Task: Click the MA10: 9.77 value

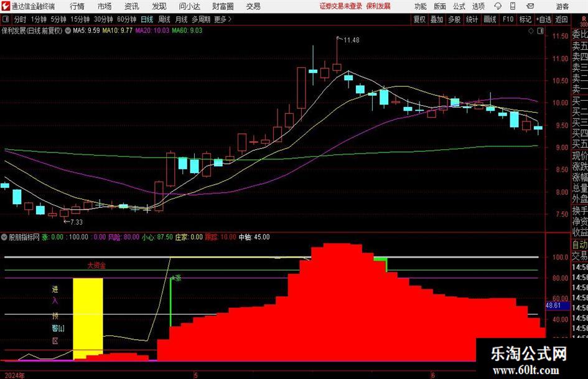Action: coord(118,30)
